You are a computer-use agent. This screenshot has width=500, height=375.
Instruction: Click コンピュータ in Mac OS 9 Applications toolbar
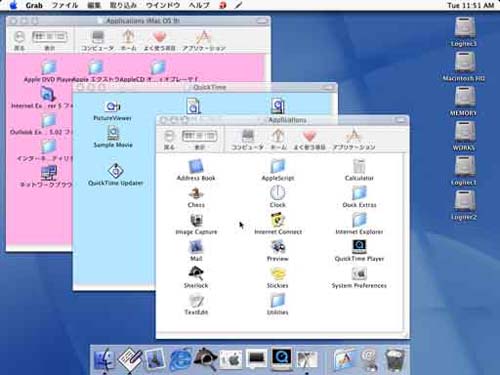point(98,41)
